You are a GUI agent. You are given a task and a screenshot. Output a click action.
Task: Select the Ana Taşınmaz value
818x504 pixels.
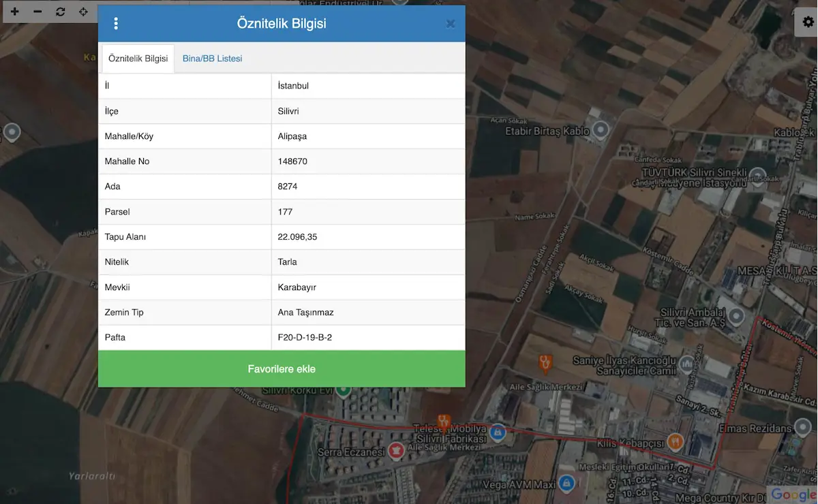(368, 313)
